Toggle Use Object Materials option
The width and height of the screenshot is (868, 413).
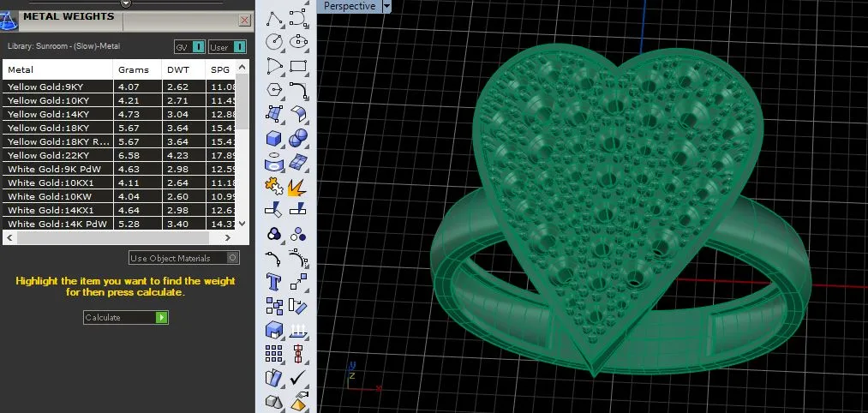[183, 258]
